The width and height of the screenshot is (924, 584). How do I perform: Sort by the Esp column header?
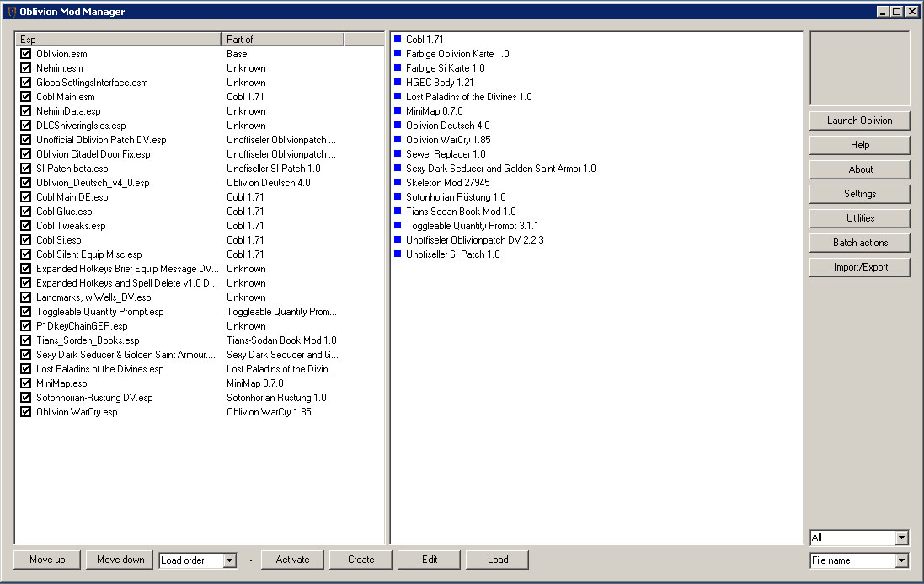click(118, 40)
